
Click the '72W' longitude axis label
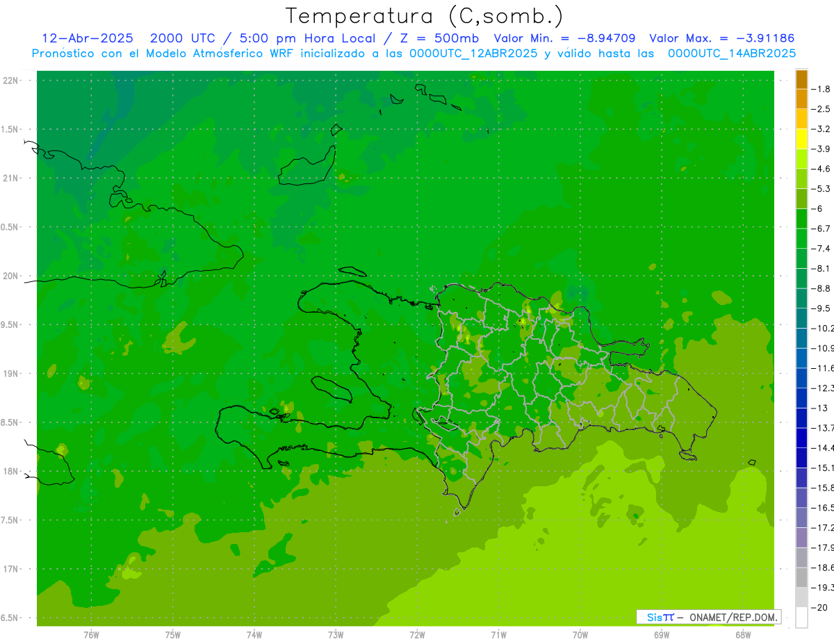pyautogui.click(x=417, y=635)
